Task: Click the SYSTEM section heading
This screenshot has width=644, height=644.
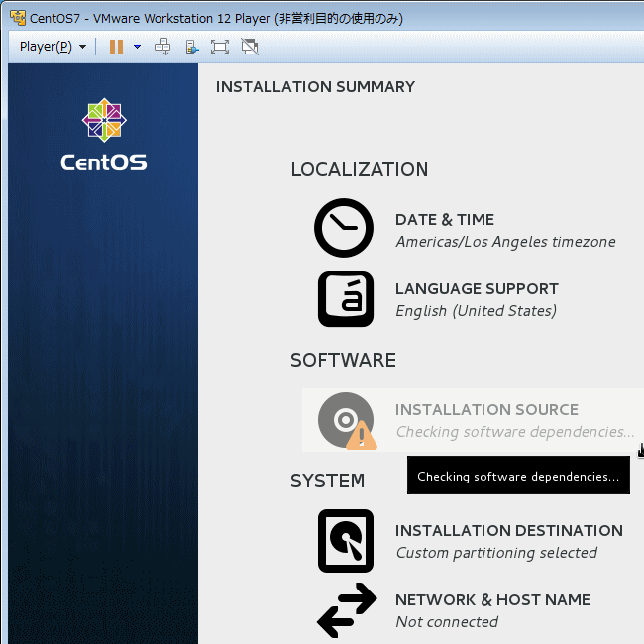Action: pos(327,481)
